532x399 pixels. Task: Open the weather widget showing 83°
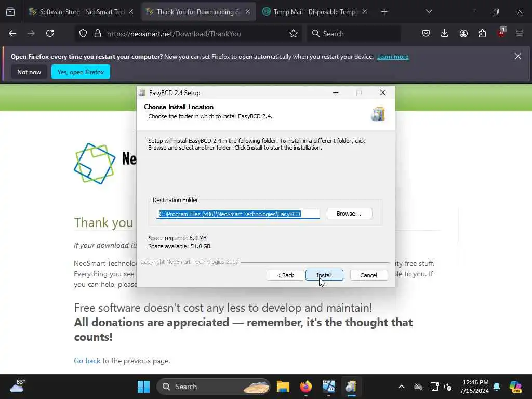tap(18, 386)
